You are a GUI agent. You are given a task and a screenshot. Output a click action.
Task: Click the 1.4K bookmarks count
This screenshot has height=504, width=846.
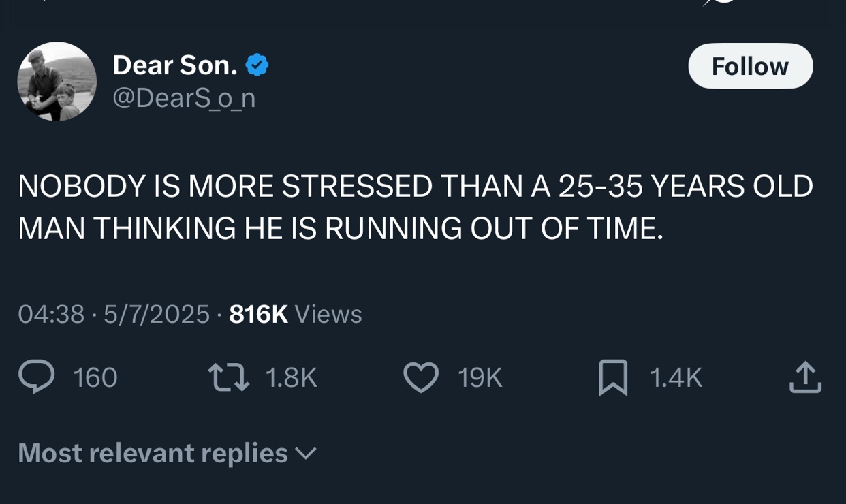(676, 377)
